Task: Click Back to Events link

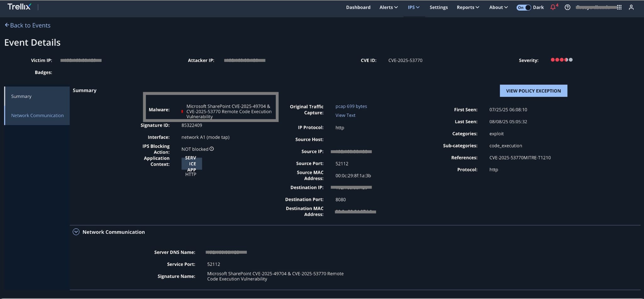Action: (x=30, y=25)
